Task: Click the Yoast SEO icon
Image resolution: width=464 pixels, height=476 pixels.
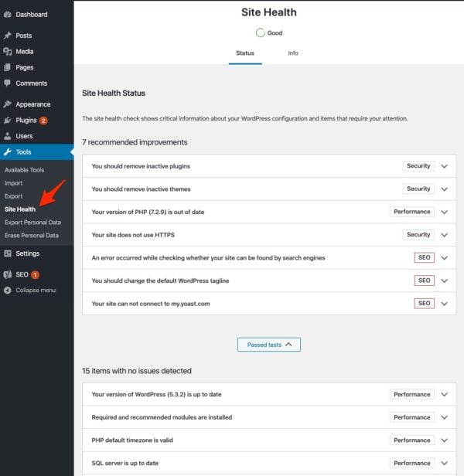Action: [x=8, y=274]
